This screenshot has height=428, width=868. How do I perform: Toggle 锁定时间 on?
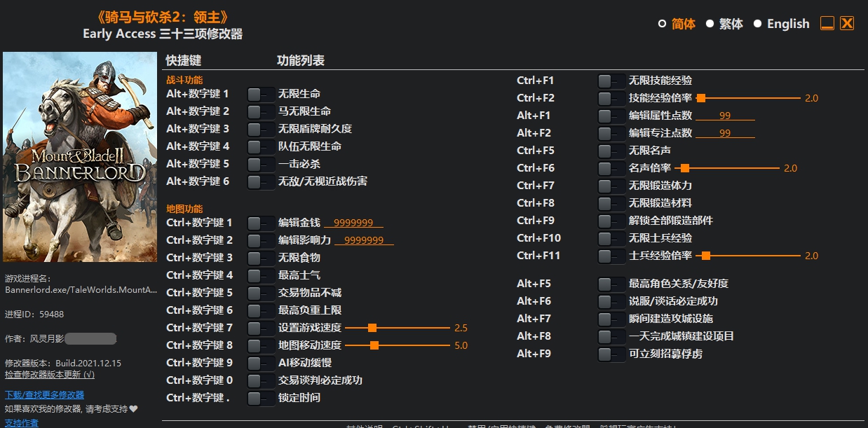[261, 397]
